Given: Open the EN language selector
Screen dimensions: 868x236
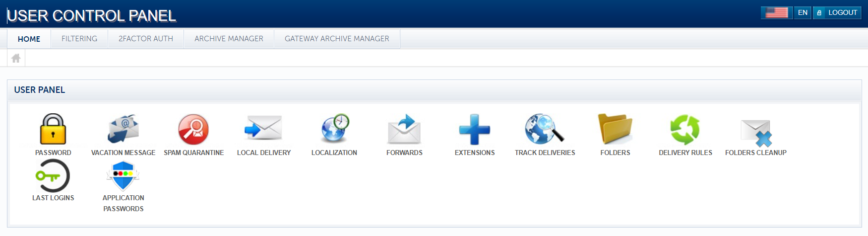Looking at the screenshot, I should [x=803, y=13].
